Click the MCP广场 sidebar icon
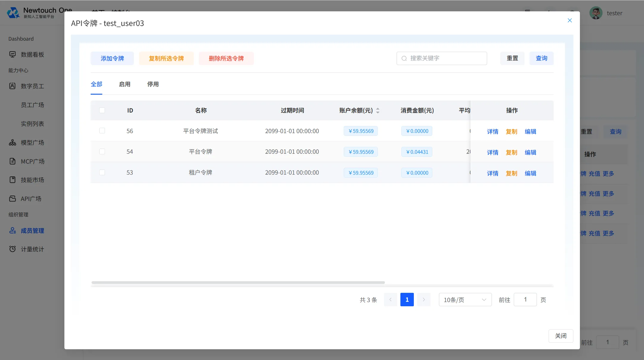The width and height of the screenshot is (644, 360). coord(13,161)
